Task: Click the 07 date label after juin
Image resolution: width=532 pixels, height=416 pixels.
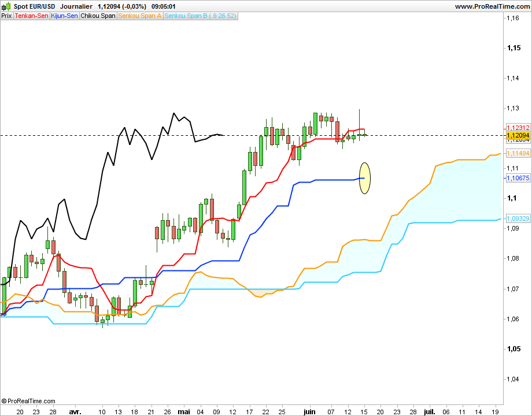Action: pyautogui.click(x=331, y=412)
